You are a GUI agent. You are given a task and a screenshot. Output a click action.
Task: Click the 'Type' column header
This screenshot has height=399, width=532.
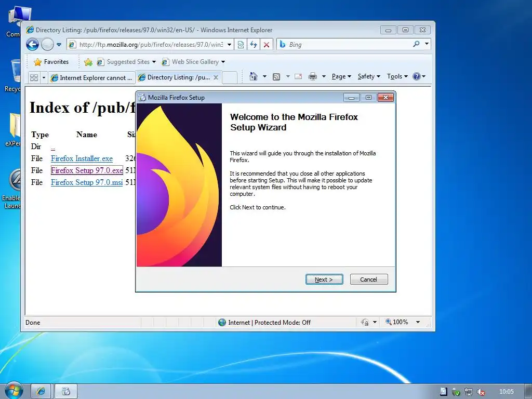coord(40,135)
